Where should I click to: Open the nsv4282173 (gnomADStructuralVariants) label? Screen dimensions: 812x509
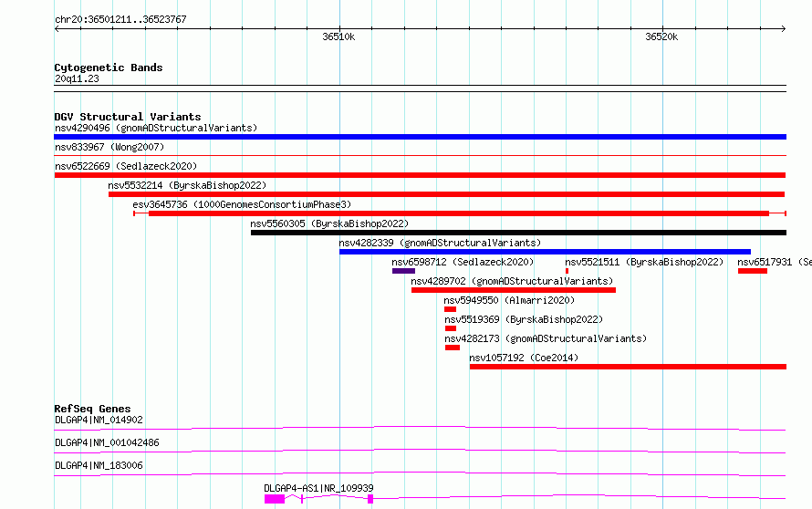click(x=546, y=338)
